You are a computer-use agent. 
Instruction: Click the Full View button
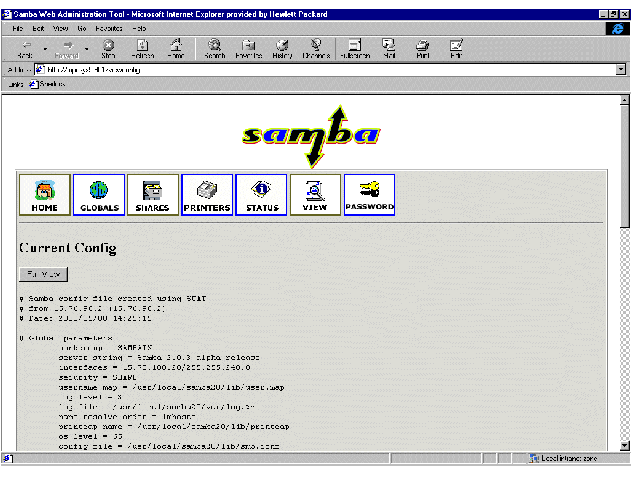tap(44, 274)
